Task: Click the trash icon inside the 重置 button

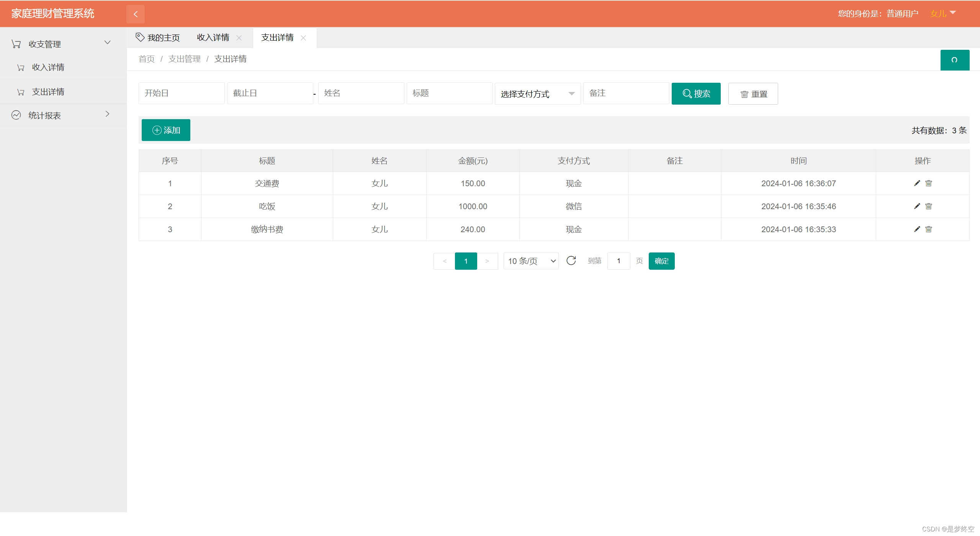Action: 744,94
